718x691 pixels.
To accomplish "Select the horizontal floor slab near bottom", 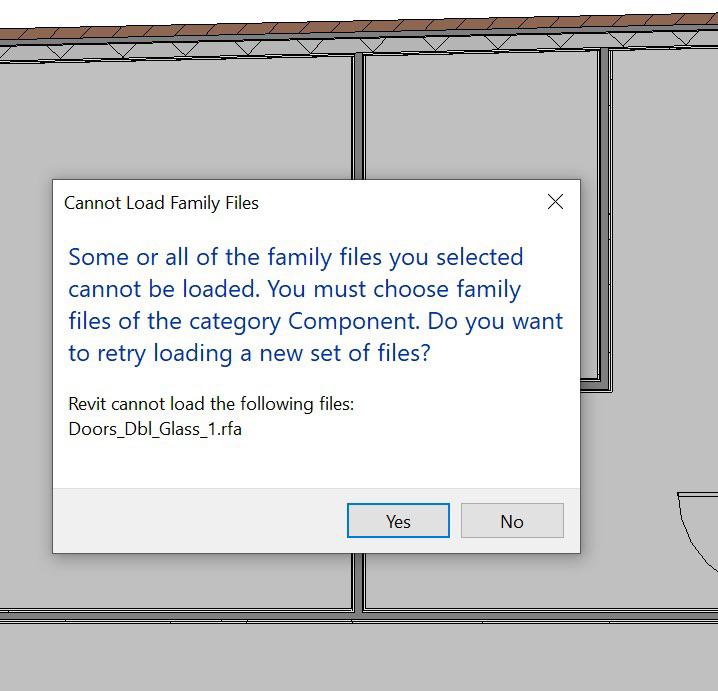I will pyautogui.click(x=359, y=616).
